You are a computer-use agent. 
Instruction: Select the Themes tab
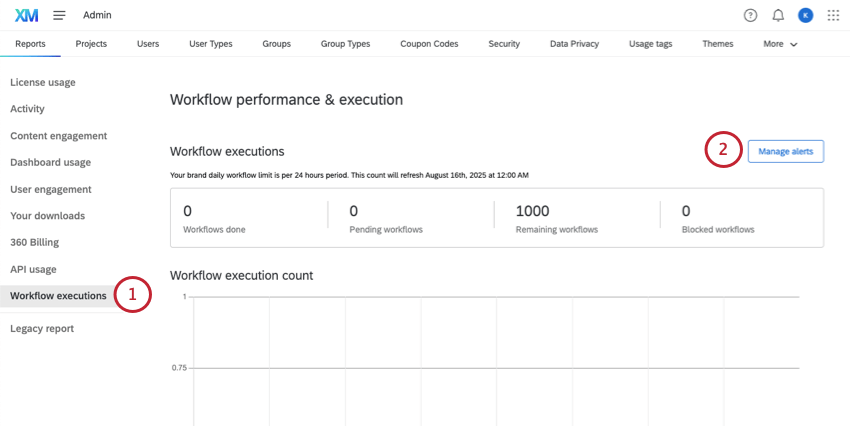[x=717, y=44]
